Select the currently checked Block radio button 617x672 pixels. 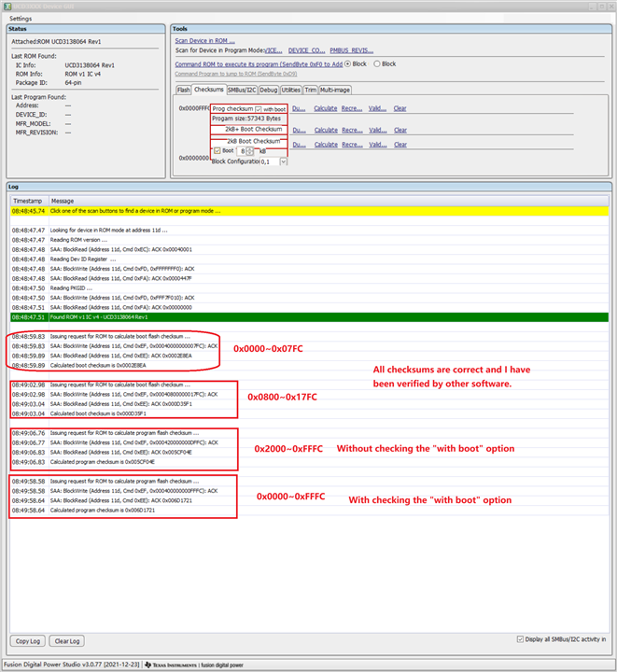click(x=348, y=63)
